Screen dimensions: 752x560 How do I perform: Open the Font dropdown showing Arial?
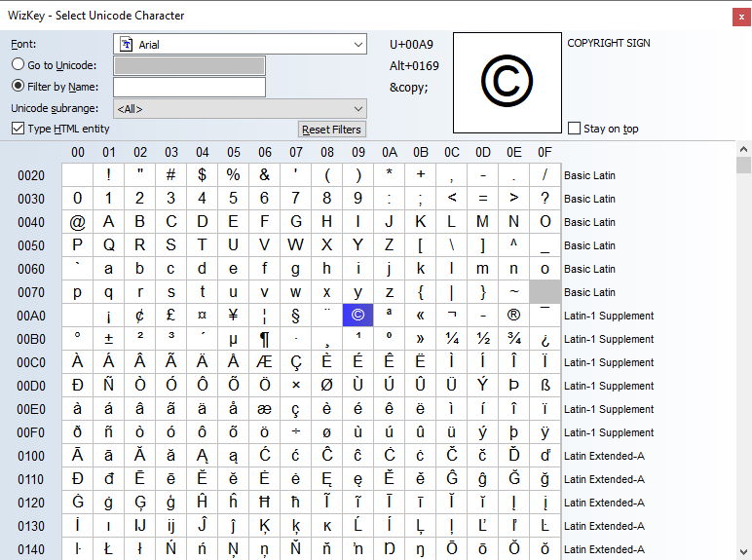(240, 45)
